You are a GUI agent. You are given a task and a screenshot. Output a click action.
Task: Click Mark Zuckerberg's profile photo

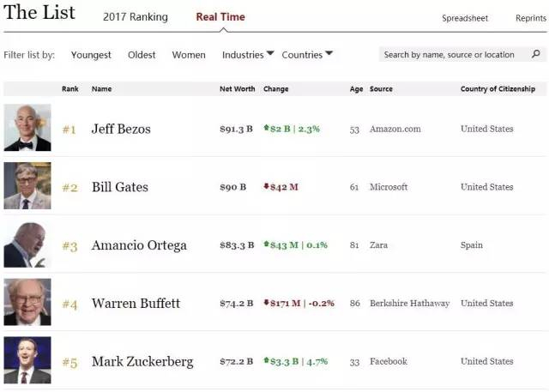(27, 360)
